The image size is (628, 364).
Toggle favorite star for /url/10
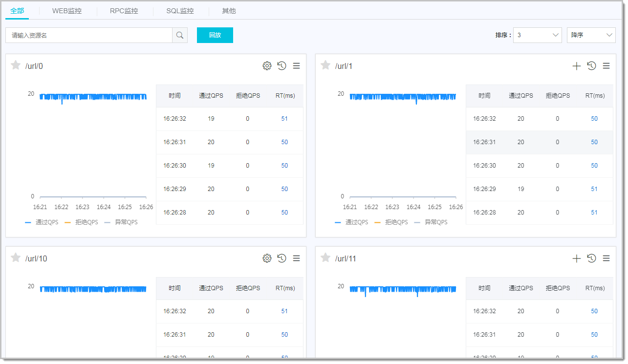(x=16, y=258)
